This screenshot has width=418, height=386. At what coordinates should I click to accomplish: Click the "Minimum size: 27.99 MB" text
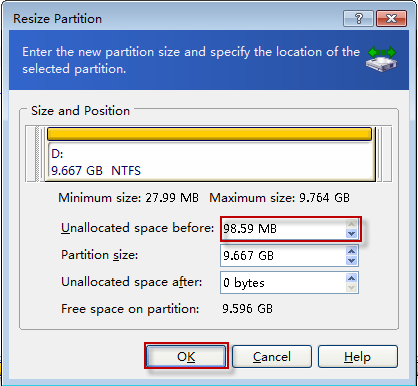click(128, 198)
